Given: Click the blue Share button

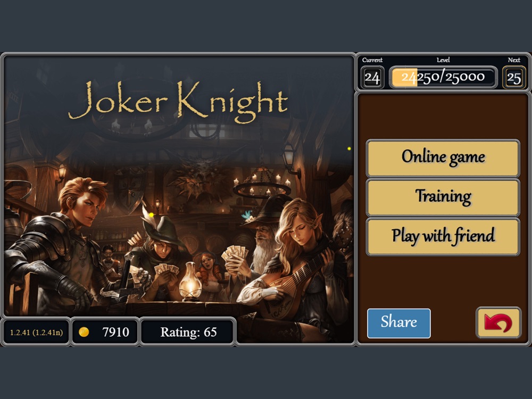Looking at the screenshot, I should [x=398, y=323].
